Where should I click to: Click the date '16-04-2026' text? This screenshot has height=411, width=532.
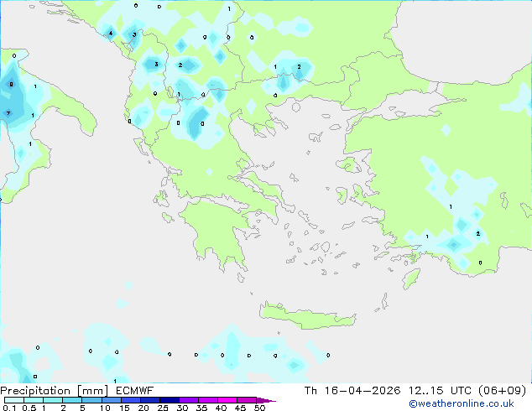click(x=362, y=391)
